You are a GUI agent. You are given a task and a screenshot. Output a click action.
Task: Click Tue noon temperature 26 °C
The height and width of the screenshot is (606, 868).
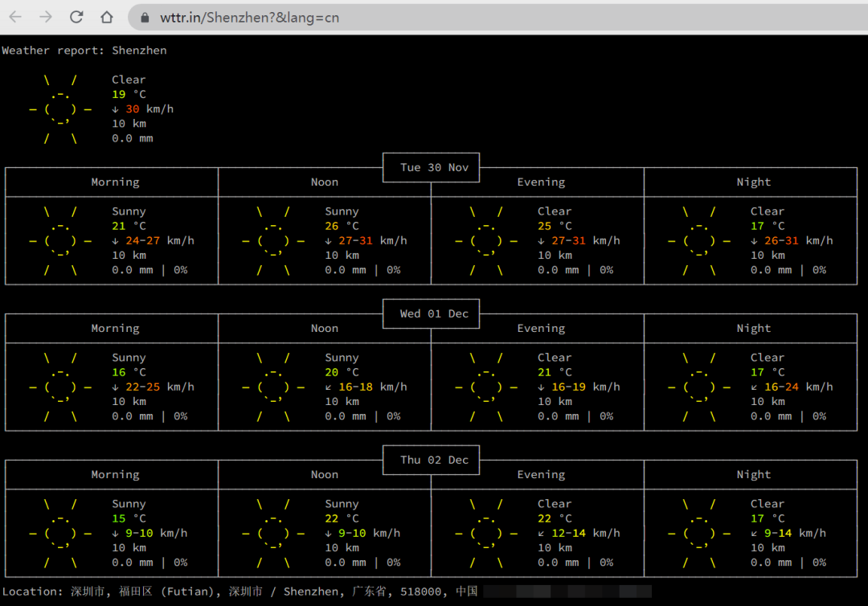point(342,226)
